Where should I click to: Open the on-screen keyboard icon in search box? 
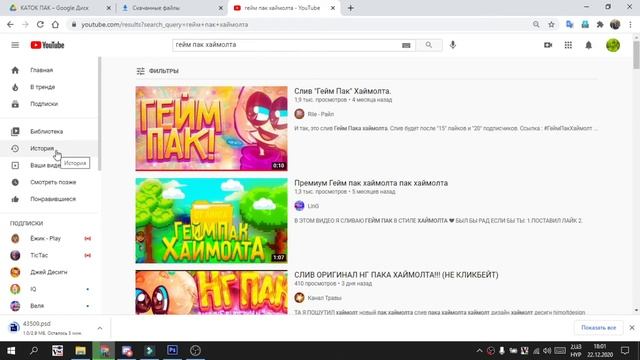(x=406, y=45)
